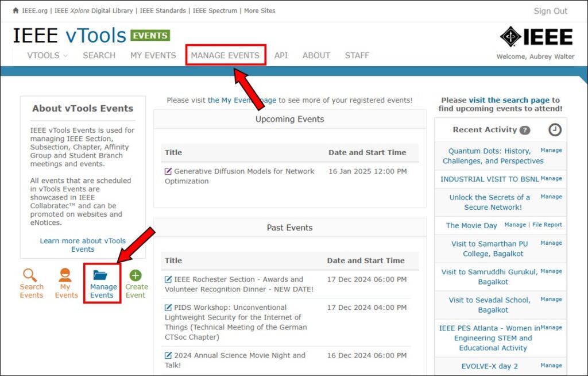588x376 pixels.
Task: Click the '17 Dec 2024 04:00 PM' date cell
Action: point(367,308)
